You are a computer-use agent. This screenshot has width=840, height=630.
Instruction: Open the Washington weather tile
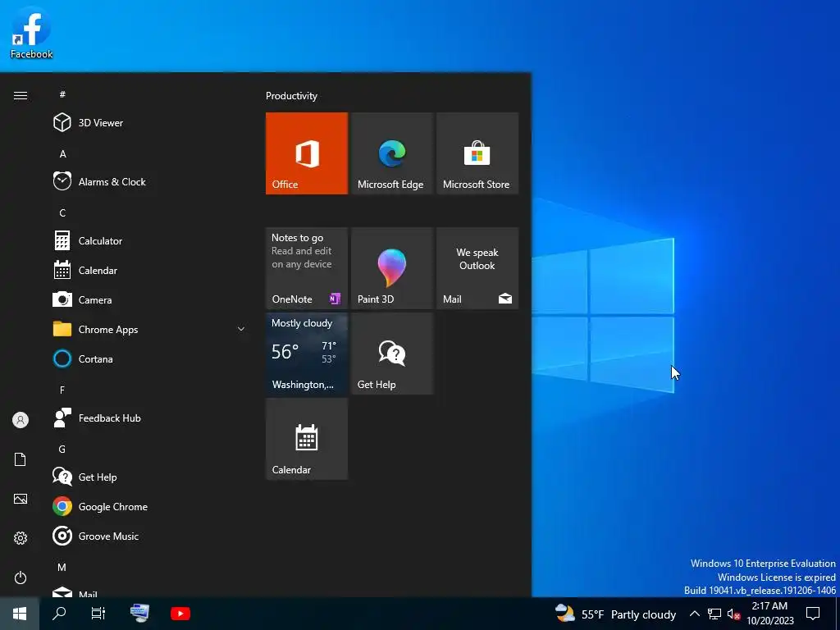307,354
